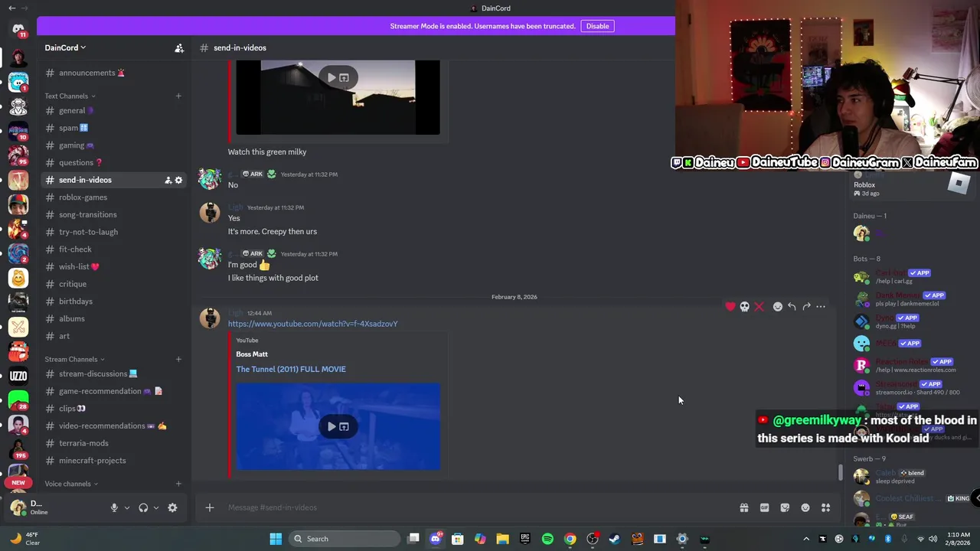
Task: Open Epic Games from the taskbar
Action: coord(525,539)
